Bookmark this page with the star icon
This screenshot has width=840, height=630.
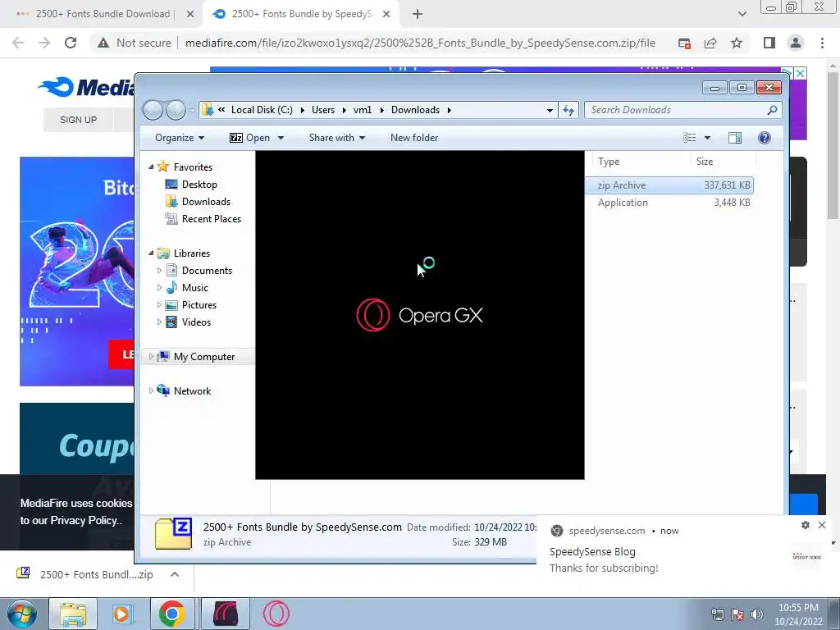click(x=737, y=43)
